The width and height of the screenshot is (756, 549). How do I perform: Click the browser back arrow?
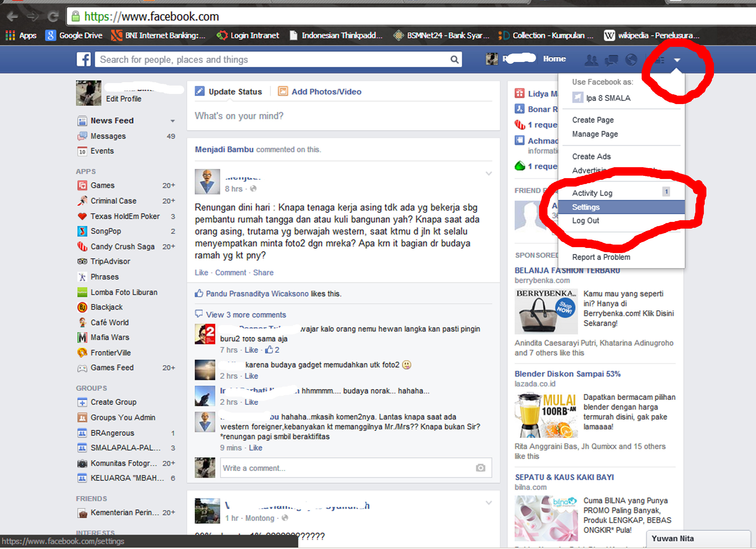point(12,16)
